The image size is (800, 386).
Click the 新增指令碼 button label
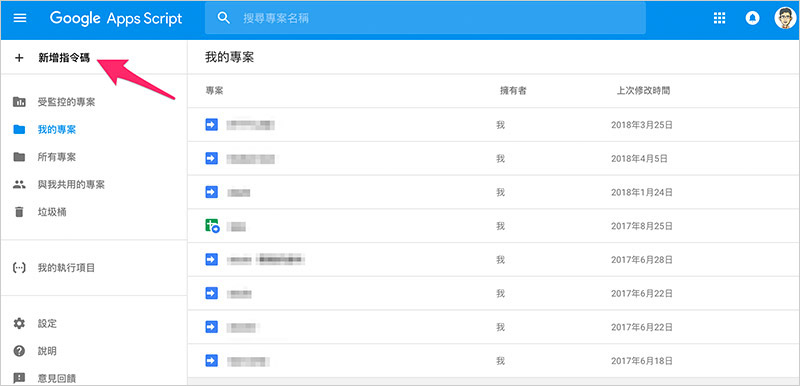click(x=64, y=58)
